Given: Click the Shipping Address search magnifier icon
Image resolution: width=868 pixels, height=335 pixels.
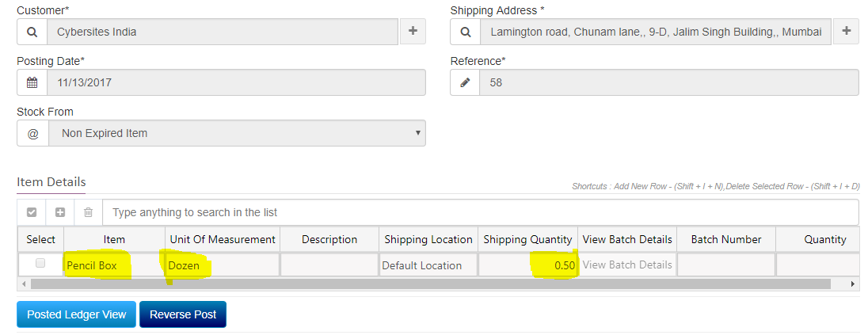Looking at the screenshot, I should pyautogui.click(x=466, y=32).
